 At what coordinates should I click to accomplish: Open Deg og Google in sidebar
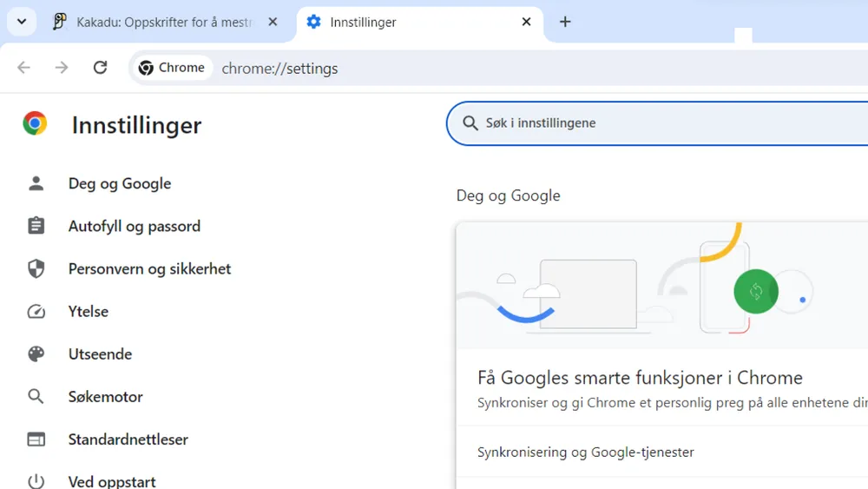tap(120, 183)
